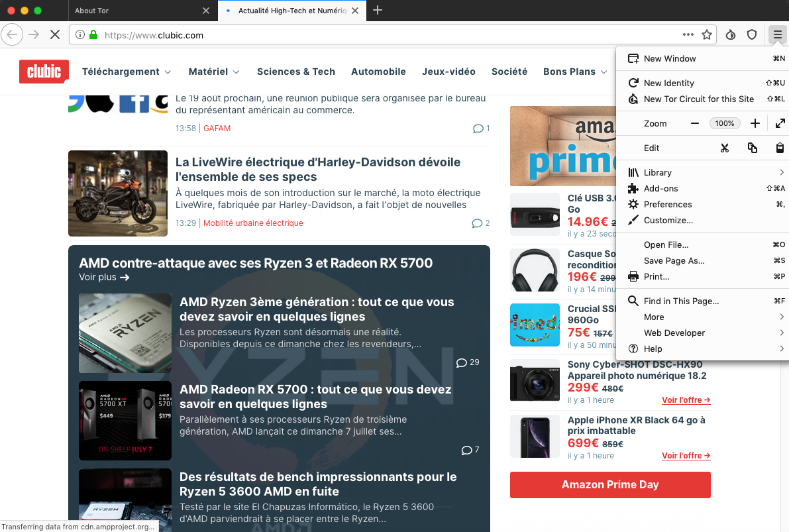Open the Société section

509,72
